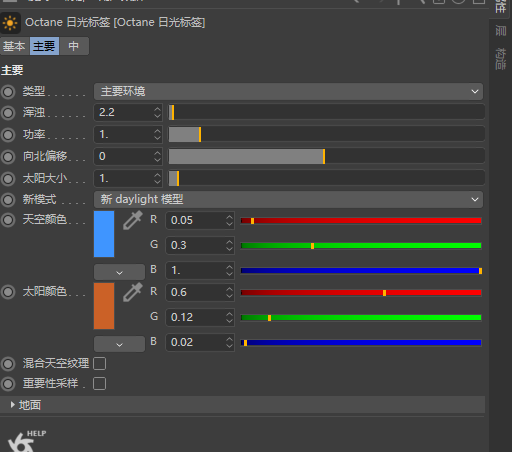Open the 新模式 dropdown showing 新 daylight 模型

point(288,200)
